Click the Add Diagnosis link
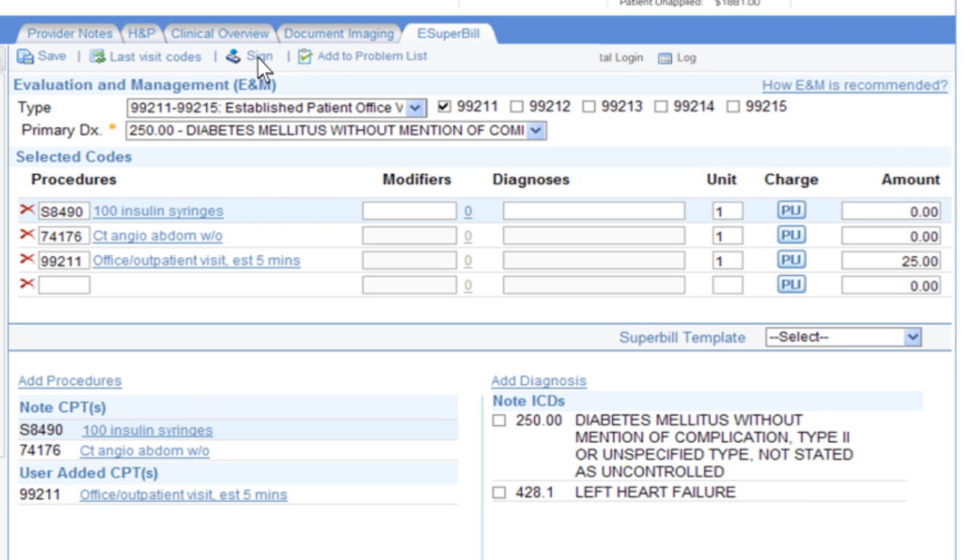Image resolution: width=979 pixels, height=560 pixels. pyautogui.click(x=538, y=381)
